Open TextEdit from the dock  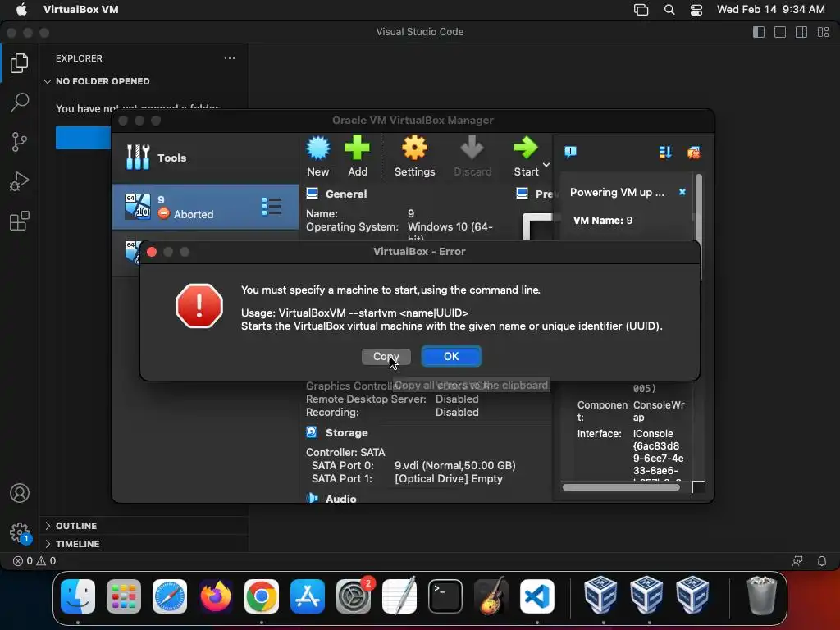399,596
